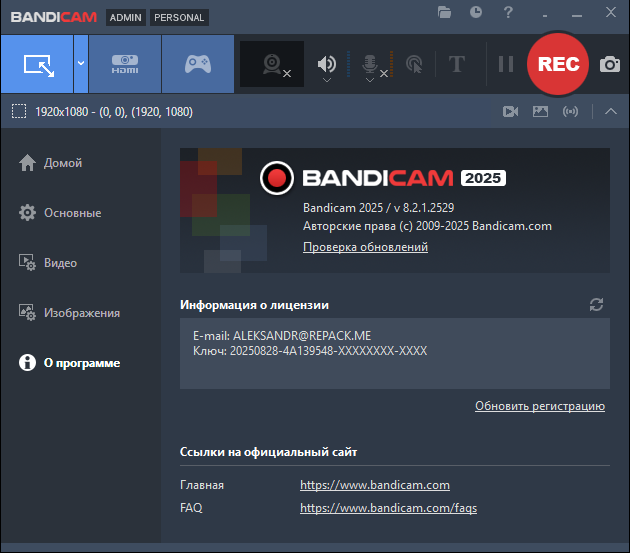Viewport: 630px width, 553px height.
Task: Click the license key text line
Action: pyautogui.click(x=310, y=351)
